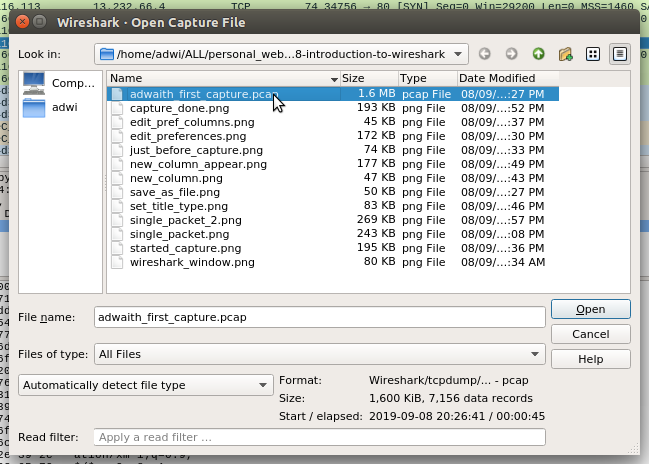Viewport: 649px width, 464px height.
Task: Open Computer in the sidebar
Action: pyautogui.click(x=60, y=83)
